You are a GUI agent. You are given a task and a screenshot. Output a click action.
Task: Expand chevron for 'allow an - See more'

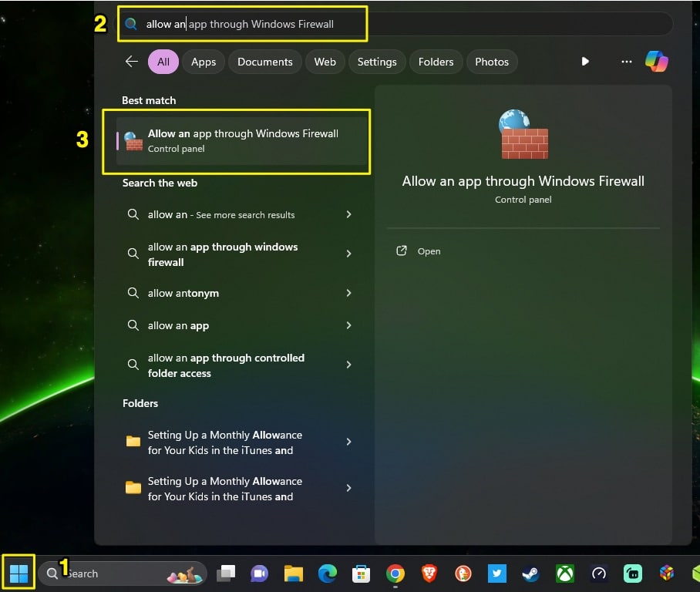[x=348, y=214]
